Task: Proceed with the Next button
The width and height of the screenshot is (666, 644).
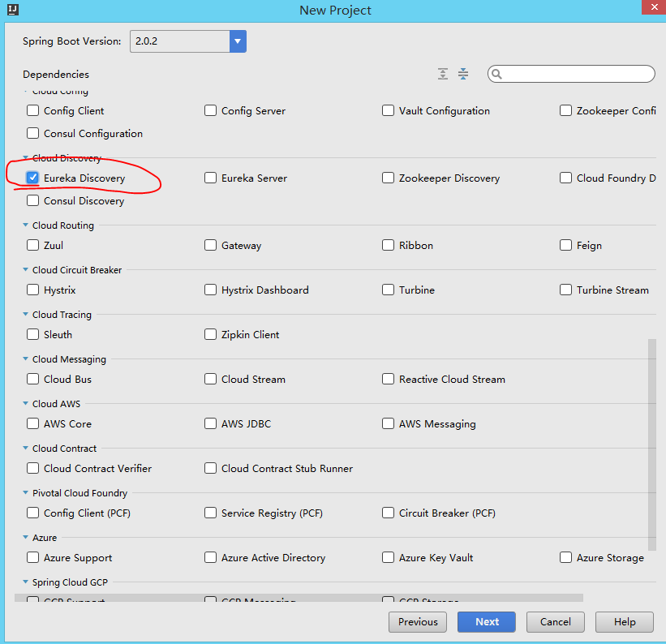Action: click(x=487, y=622)
